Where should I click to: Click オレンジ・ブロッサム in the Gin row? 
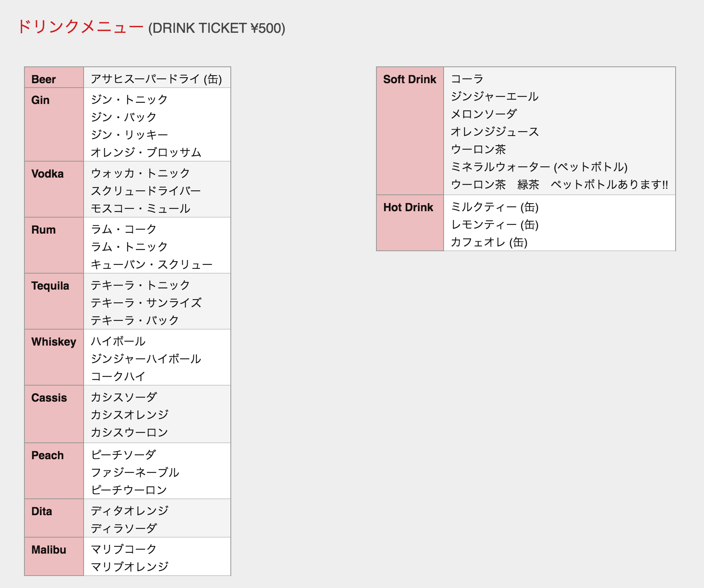pos(146,152)
